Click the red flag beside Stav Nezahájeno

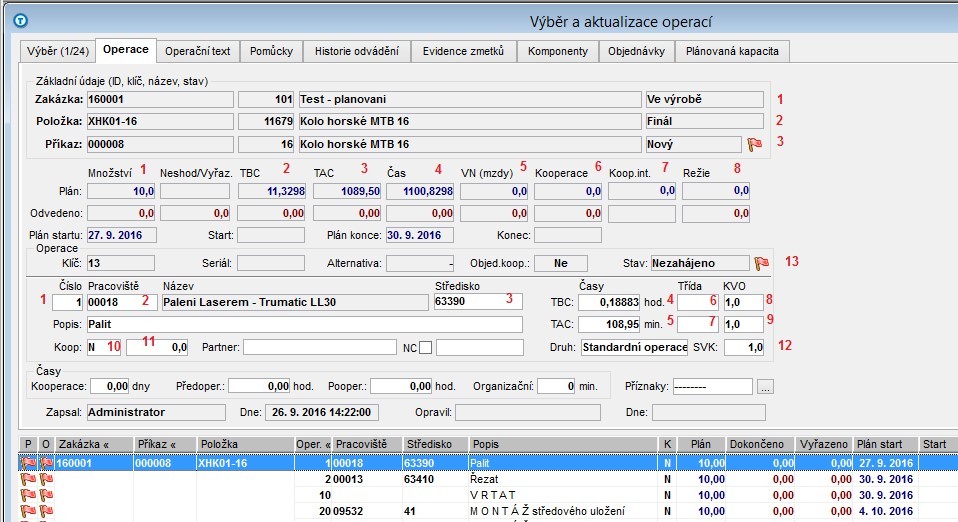click(x=761, y=263)
